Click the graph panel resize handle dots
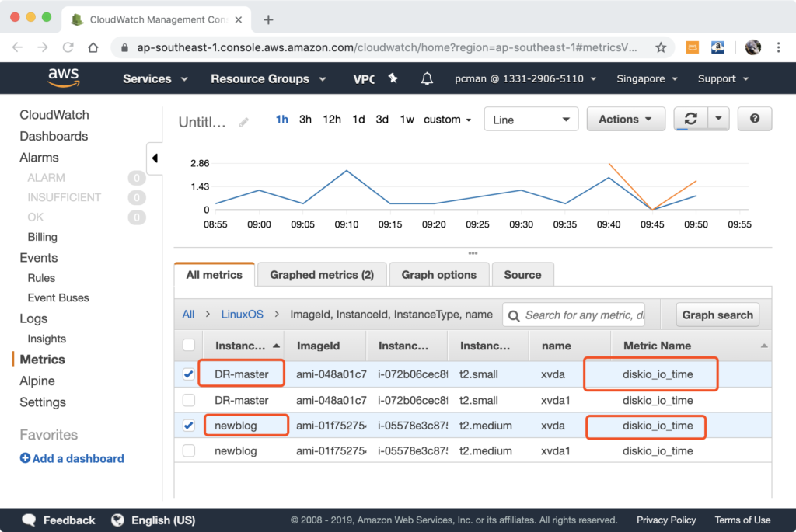This screenshot has height=532, width=796. click(473, 253)
